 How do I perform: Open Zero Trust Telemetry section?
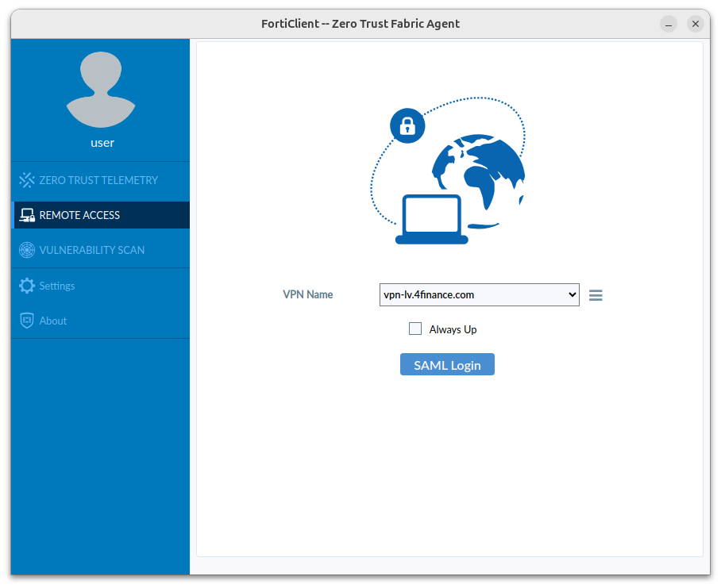(x=98, y=180)
